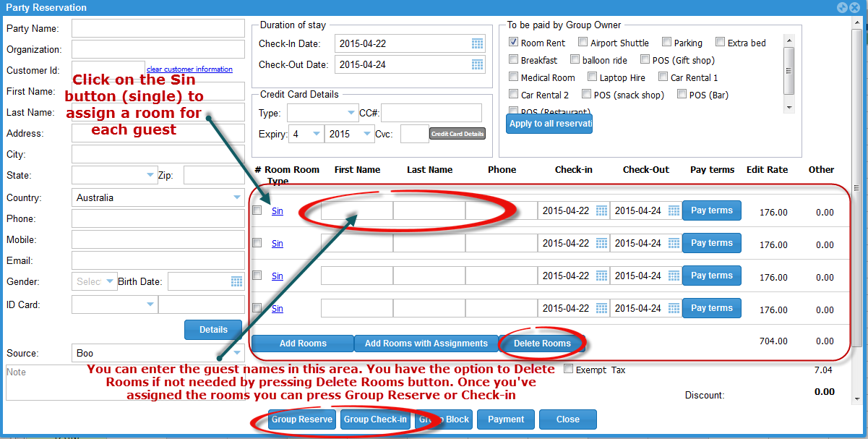Expand the Source dropdown
868x439 pixels.
[237, 354]
